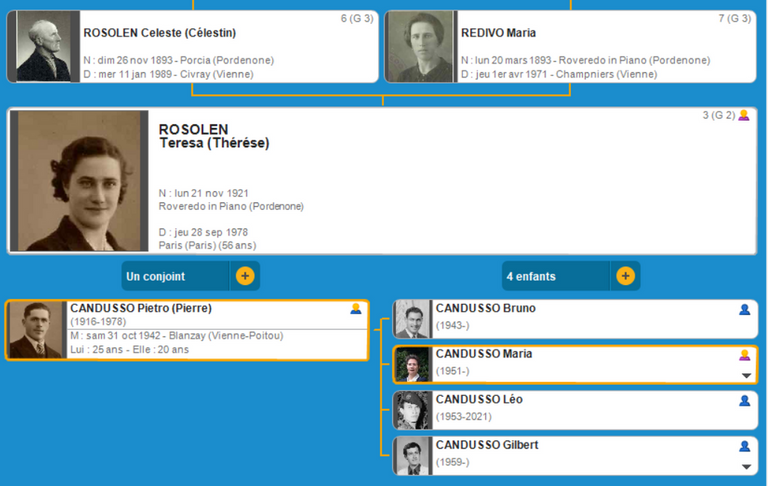
Task: Click person icon next to Candusso Léo
Action: click(744, 401)
